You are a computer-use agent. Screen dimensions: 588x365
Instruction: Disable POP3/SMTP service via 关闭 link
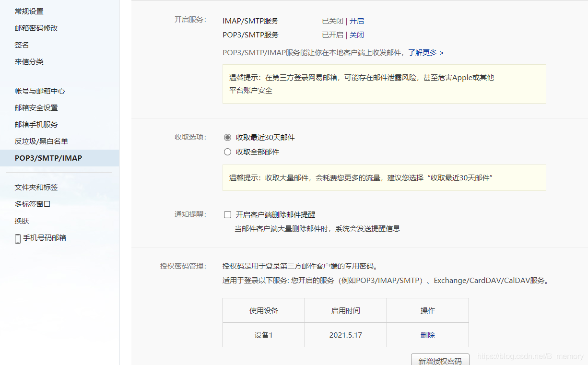357,35
